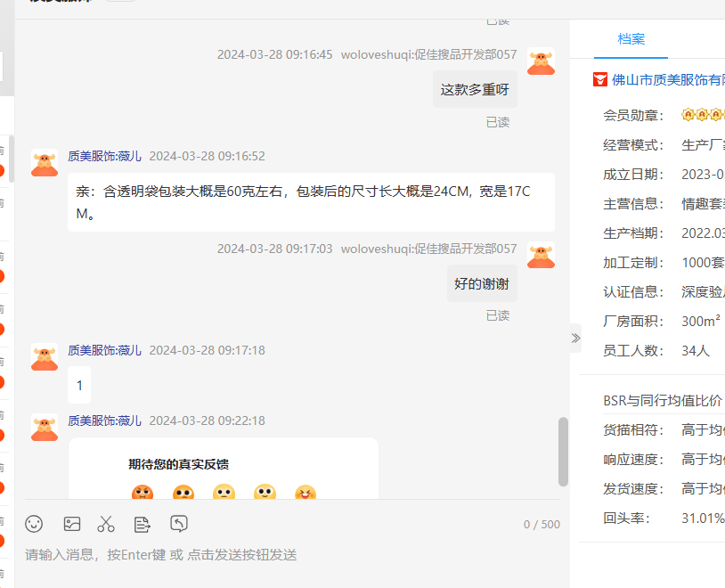725x588 pixels.
Task: Open the quick reply phrases icon
Action: pos(142,525)
